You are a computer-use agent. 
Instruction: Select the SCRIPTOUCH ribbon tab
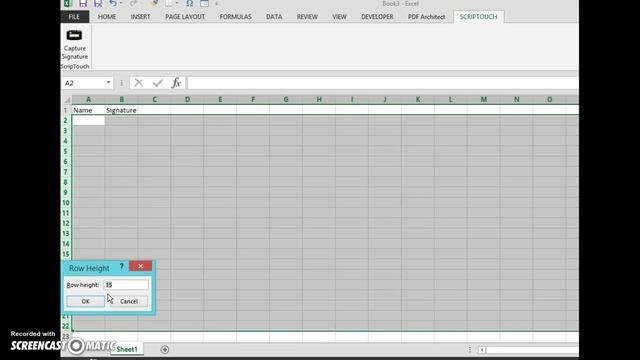(x=478, y=17)
